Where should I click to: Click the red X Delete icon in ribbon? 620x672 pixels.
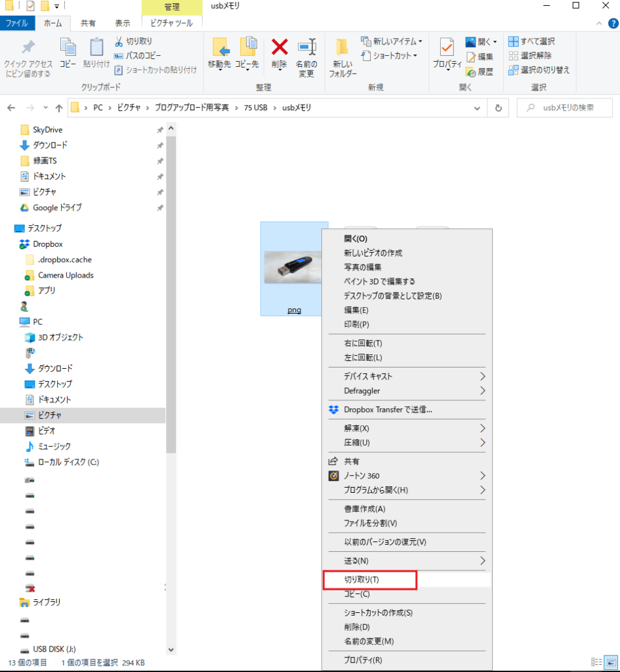[280, 47]
